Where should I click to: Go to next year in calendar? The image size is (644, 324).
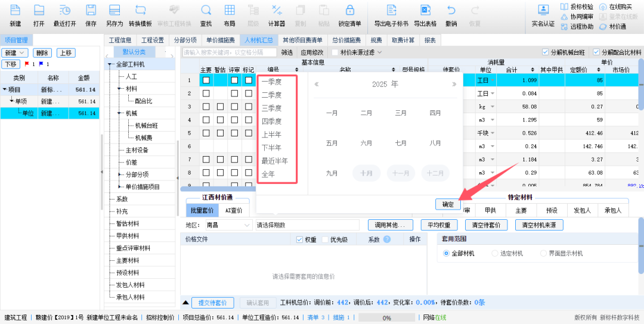[454, 85]
